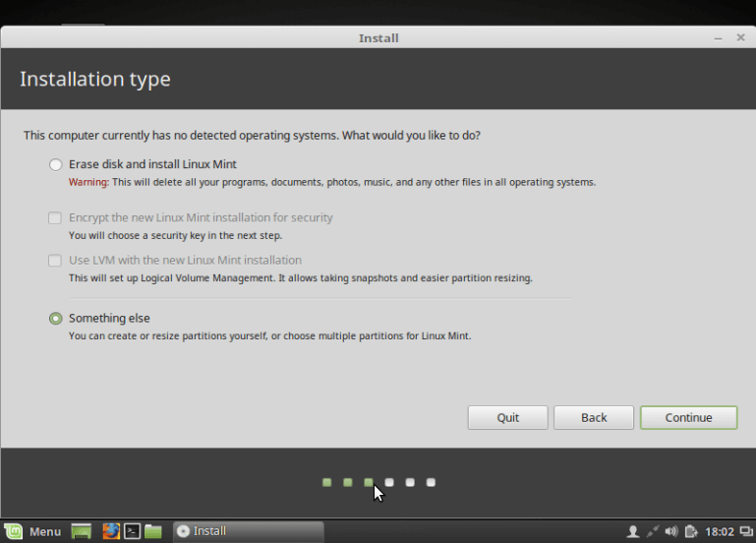Click the battery power tray icon
Screen dimensions: 756x543
pos(691,531)
